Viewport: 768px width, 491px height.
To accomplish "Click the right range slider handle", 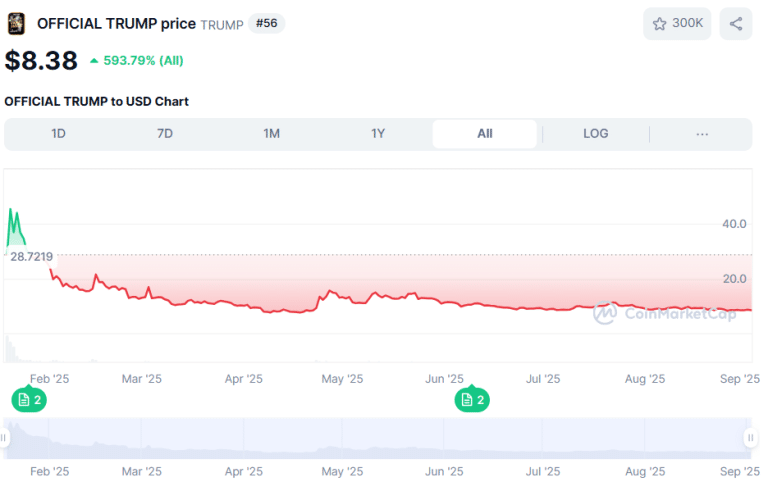I will coord(750,438).
